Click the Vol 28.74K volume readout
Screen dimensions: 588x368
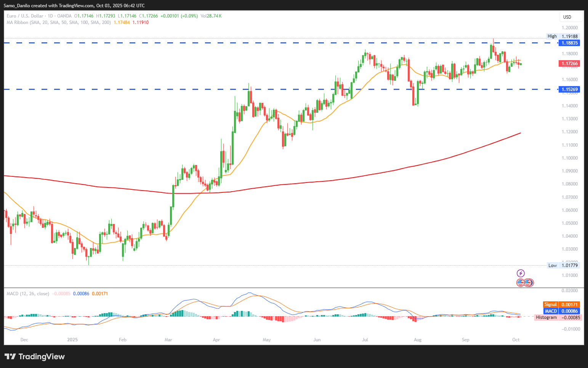(x=211, y=16)
